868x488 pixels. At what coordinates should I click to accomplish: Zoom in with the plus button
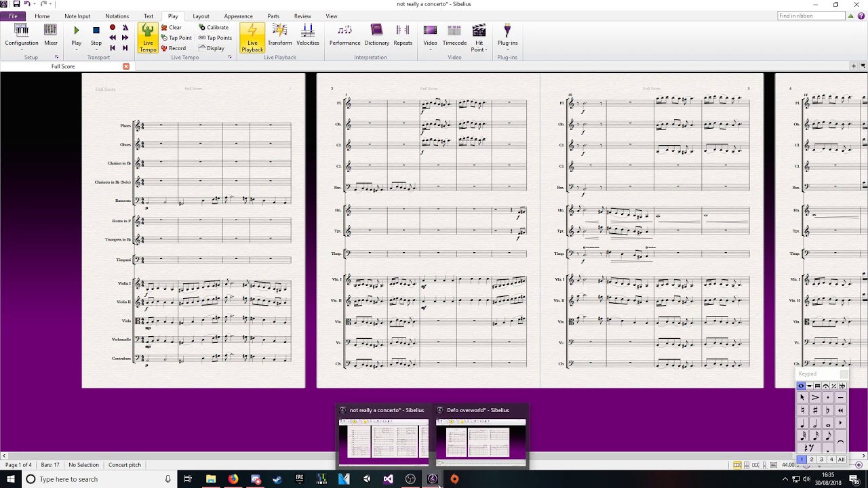point(859,465)
